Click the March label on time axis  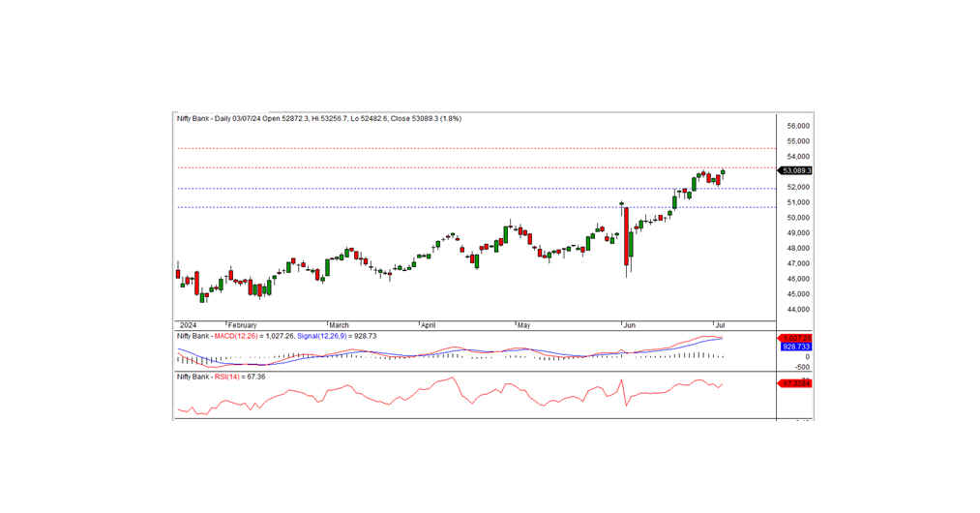pos(339,325)
